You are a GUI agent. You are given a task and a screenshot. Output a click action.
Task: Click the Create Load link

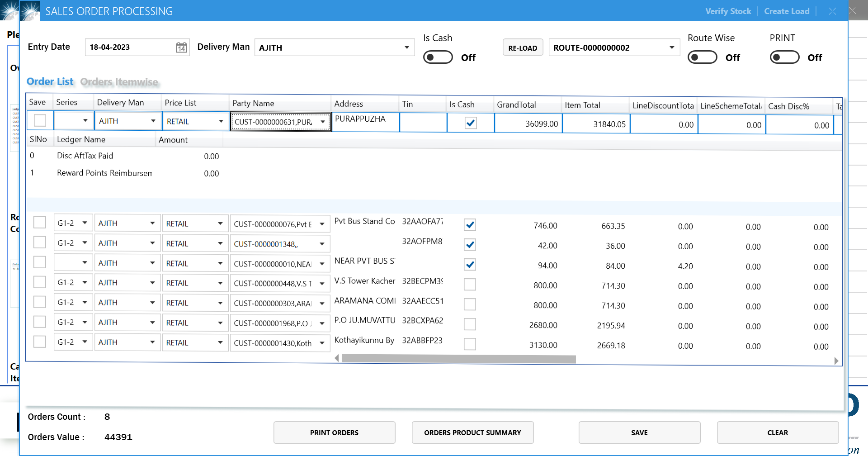tap(786, 11)
